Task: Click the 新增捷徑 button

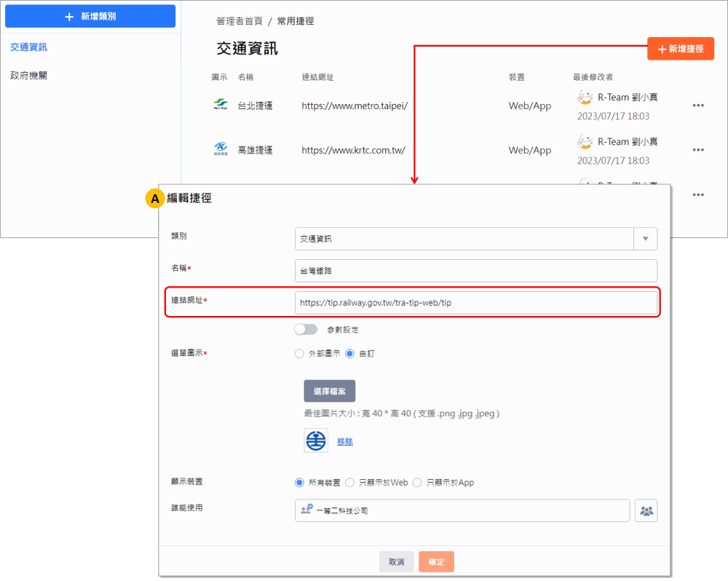Action: (680, 49)
